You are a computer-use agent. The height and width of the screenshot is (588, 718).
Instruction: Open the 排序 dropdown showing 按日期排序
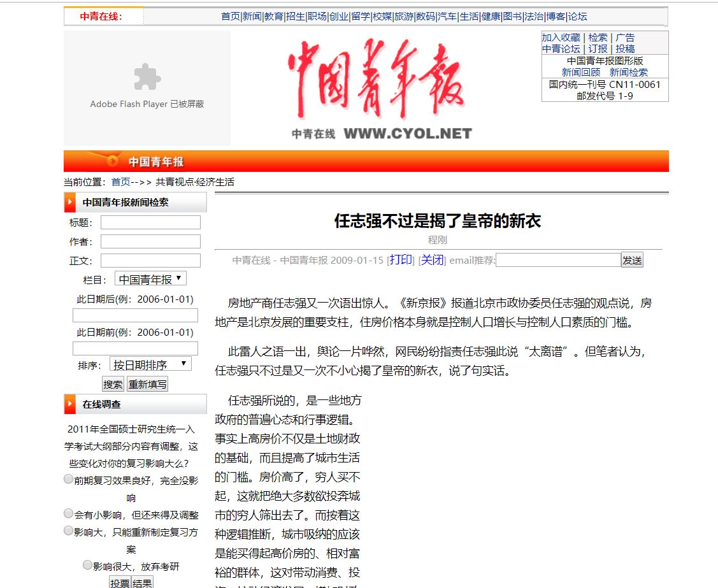click(x=150, y=364)
